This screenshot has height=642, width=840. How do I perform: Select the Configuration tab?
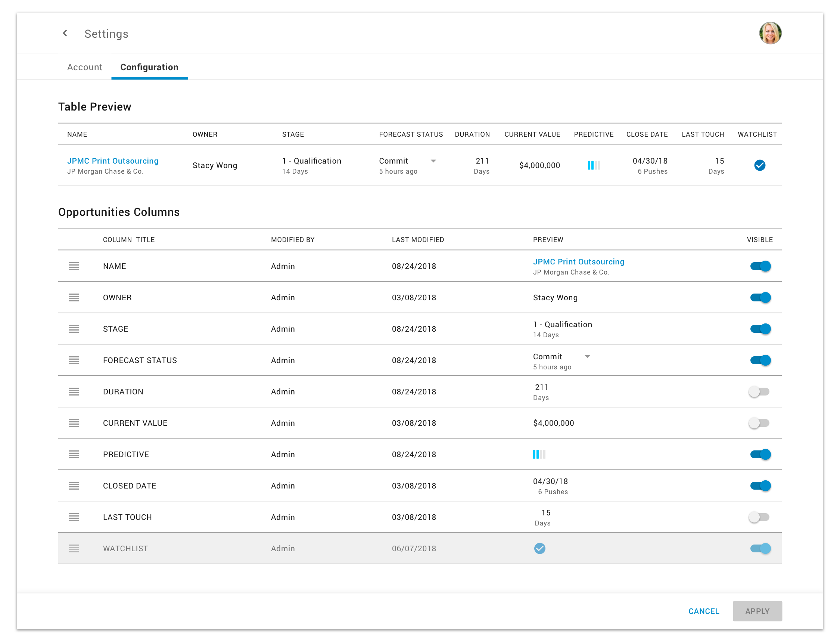click(x=149, y=67)
